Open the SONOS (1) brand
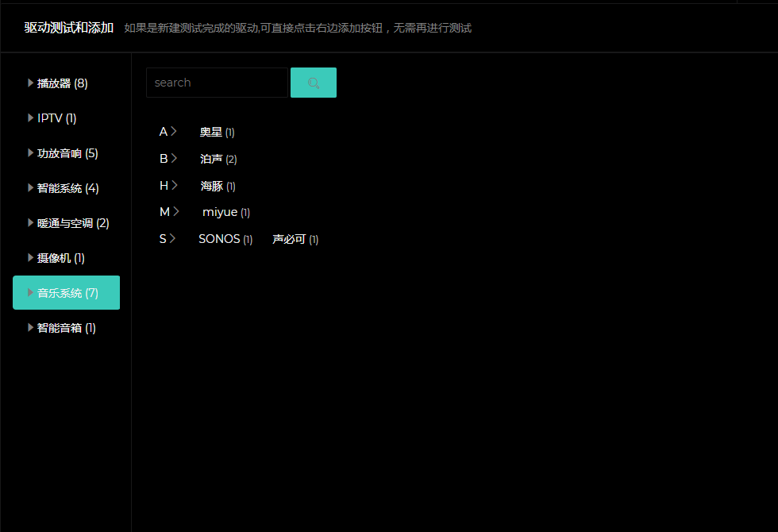The width and height of the screenshot is (778, 532). click(225, 239)
